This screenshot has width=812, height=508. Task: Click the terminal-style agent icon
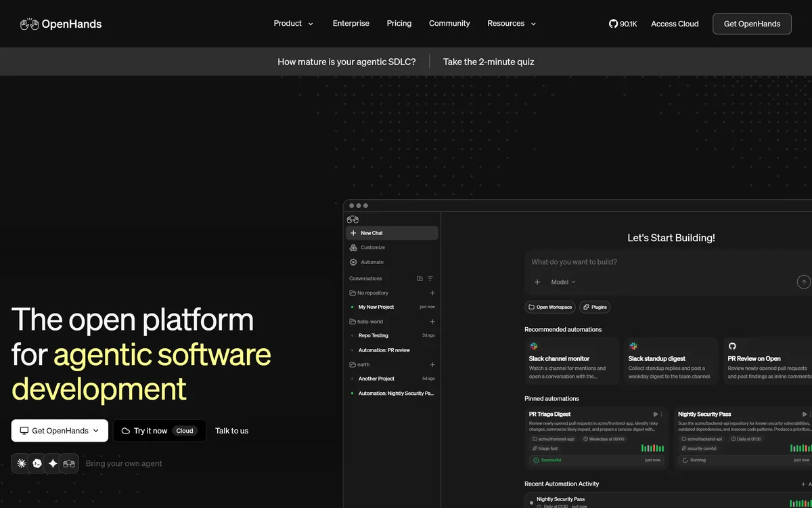coord(37,463)
